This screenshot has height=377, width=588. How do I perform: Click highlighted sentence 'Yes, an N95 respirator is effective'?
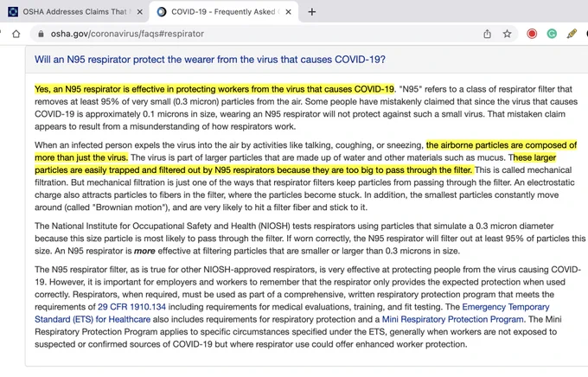coord(214,89)
